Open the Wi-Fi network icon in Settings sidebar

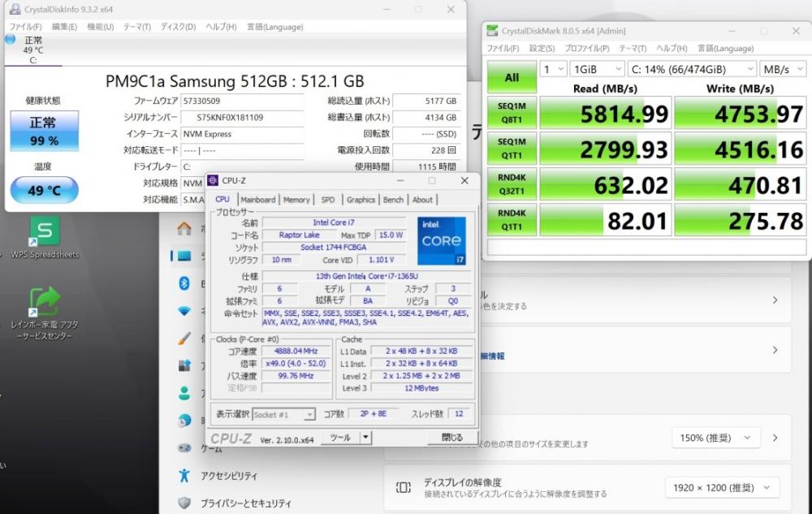pos(184,311)
